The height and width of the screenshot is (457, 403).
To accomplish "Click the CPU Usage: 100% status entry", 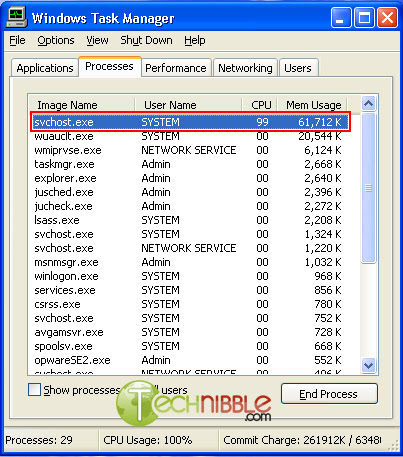I will coord(148,440).
